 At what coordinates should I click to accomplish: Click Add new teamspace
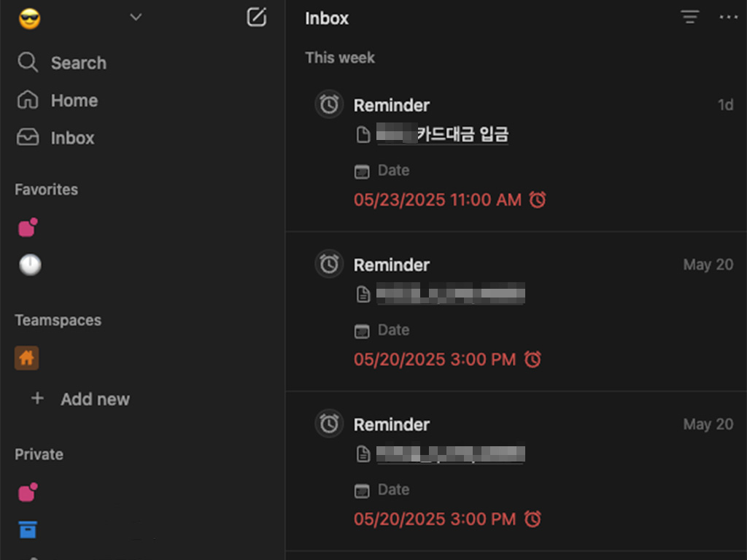coord(80,399)
